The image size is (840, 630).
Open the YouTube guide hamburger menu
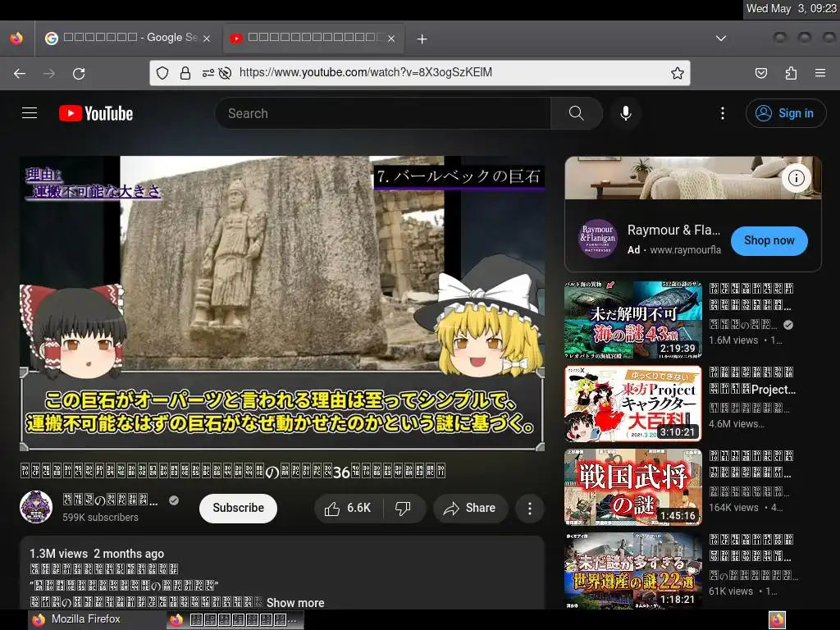tap(30, 113)
